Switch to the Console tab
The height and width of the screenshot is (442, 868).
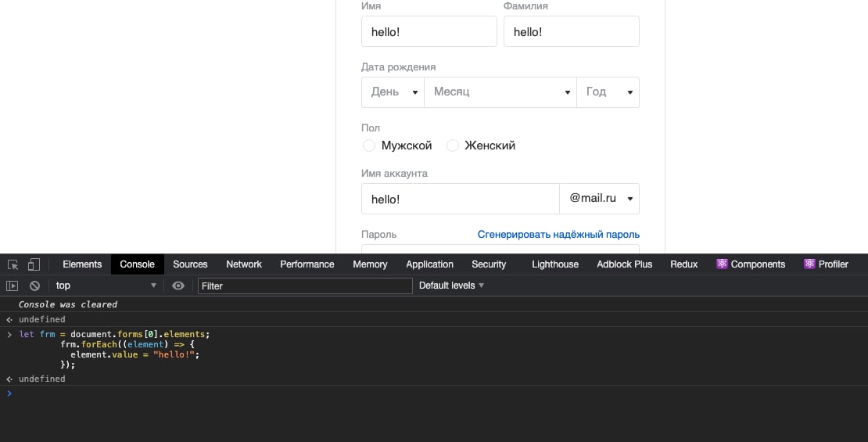pos(138,264)
